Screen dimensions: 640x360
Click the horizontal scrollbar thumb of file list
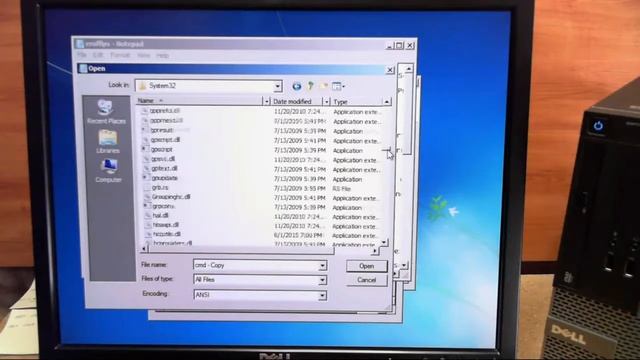point(241,250)
